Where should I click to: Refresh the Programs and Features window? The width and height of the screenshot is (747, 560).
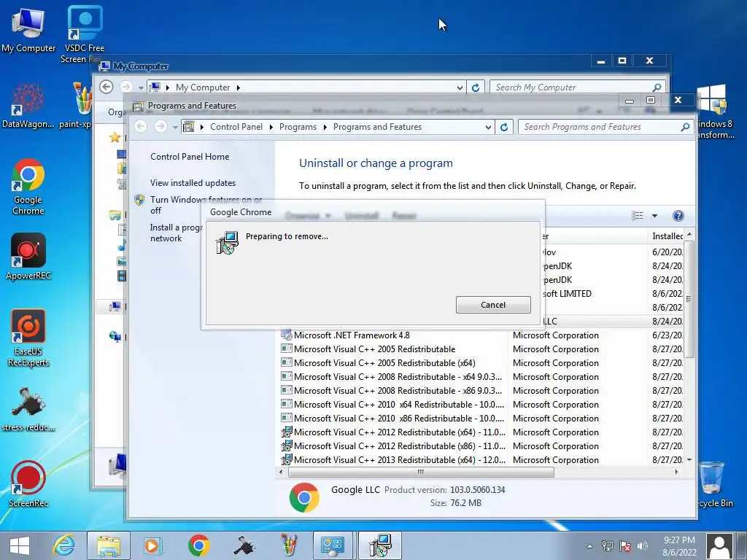tap(503, 127)
